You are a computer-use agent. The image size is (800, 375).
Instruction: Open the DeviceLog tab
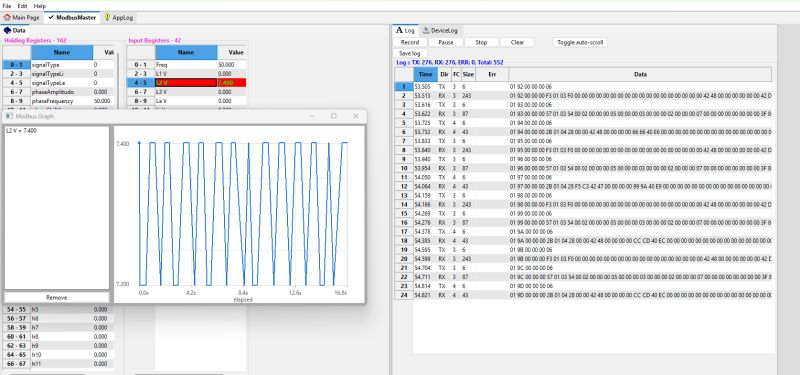click(441, 31)
